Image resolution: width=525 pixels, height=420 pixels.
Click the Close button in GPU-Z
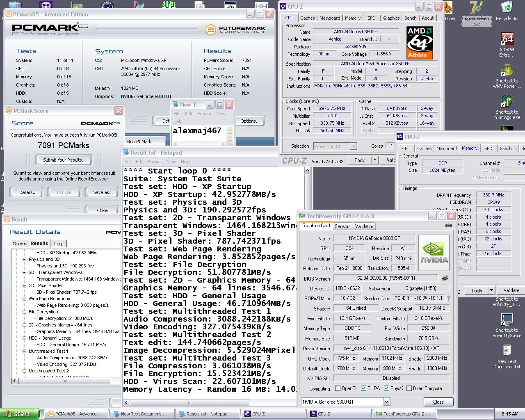(438, 402)
